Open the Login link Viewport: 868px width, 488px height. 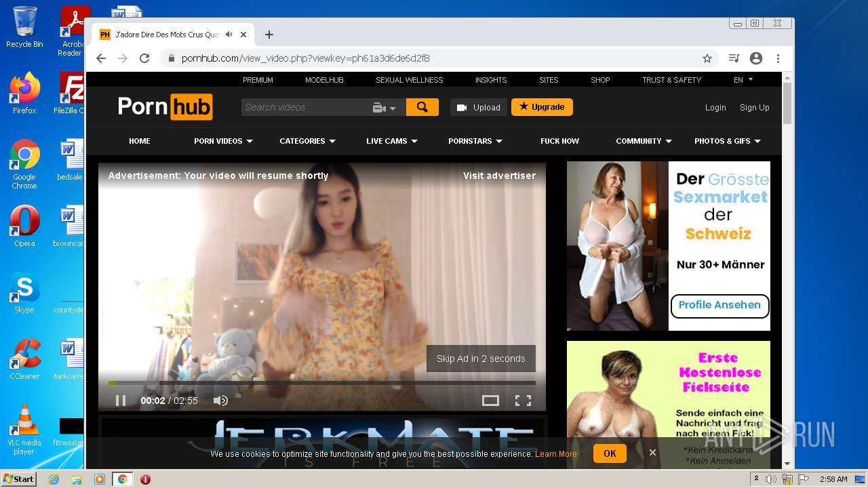click(715, 107)
